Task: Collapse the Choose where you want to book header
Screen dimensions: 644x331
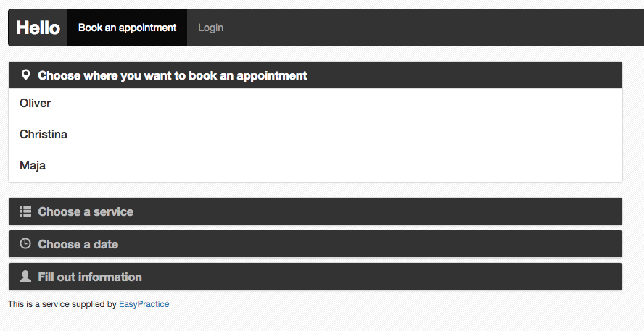Action: (x=315, y=75)
